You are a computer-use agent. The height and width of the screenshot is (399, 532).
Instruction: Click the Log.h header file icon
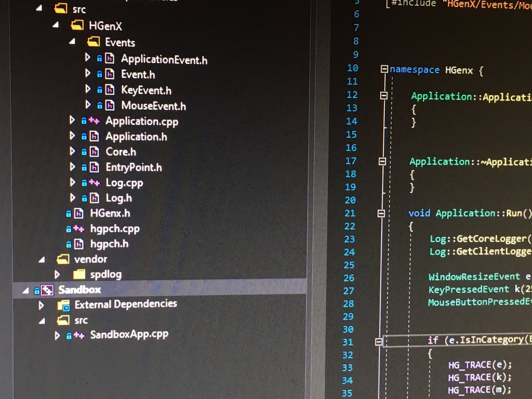pyautogui.click(x=94, y=198)
